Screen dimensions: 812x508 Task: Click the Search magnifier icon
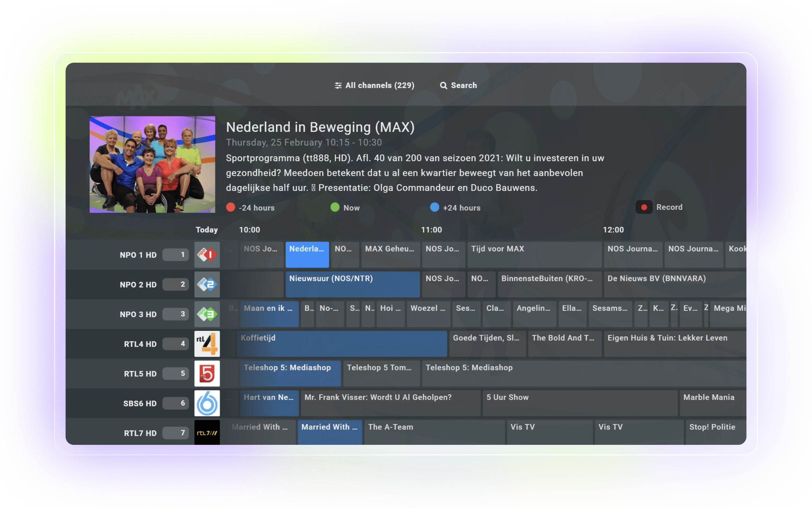click(x=443, y=85)
